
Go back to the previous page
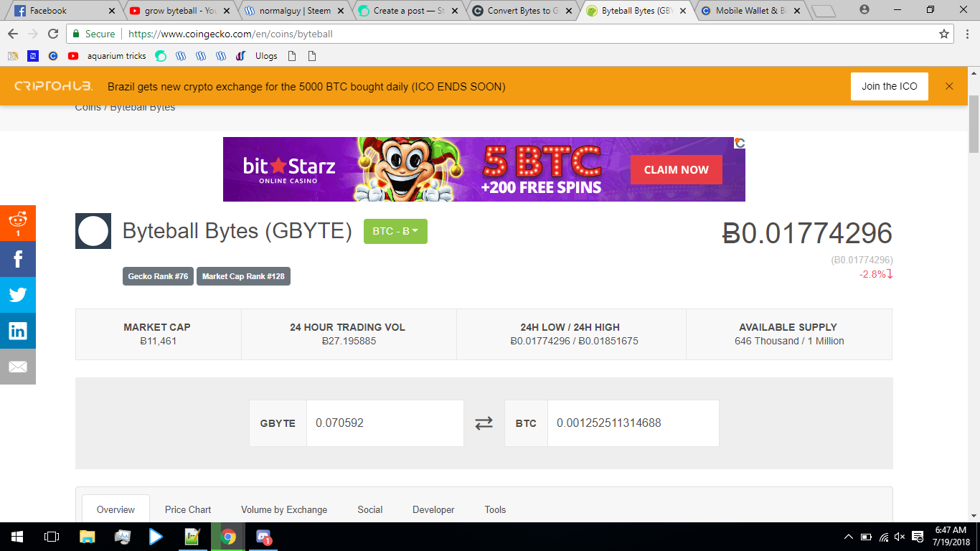point(13,34)
